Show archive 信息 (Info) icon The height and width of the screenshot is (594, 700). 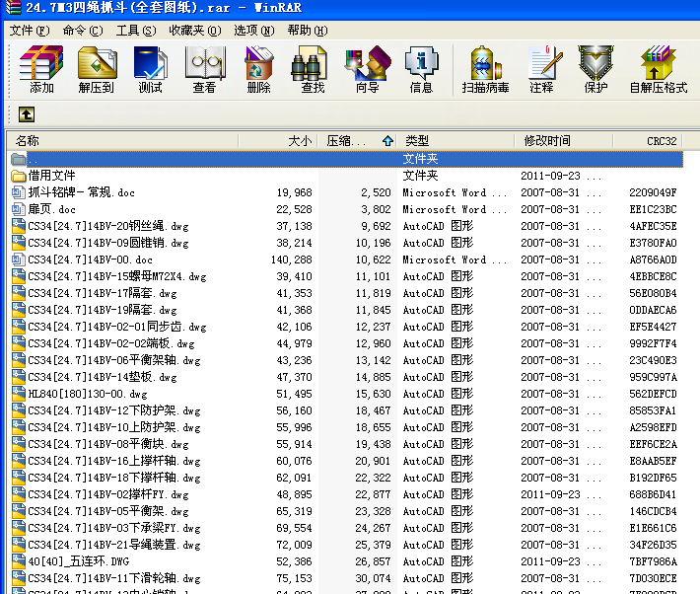421,69
